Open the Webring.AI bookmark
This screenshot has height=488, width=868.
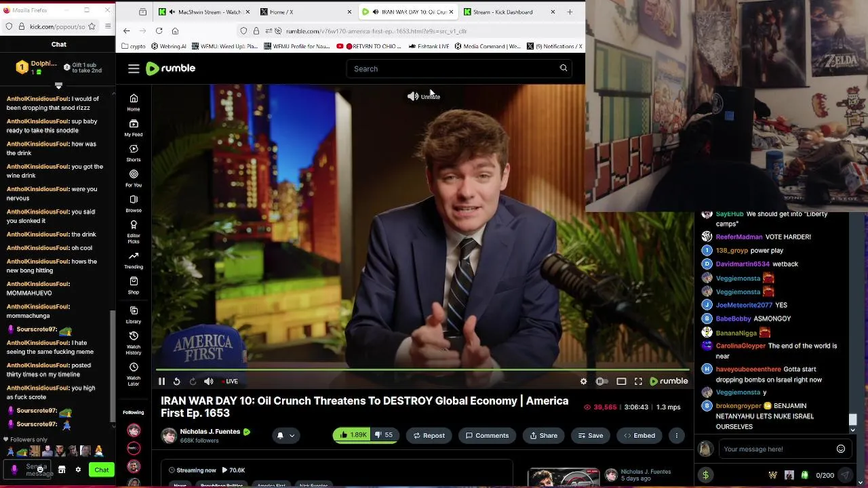(x=169, y=46)
